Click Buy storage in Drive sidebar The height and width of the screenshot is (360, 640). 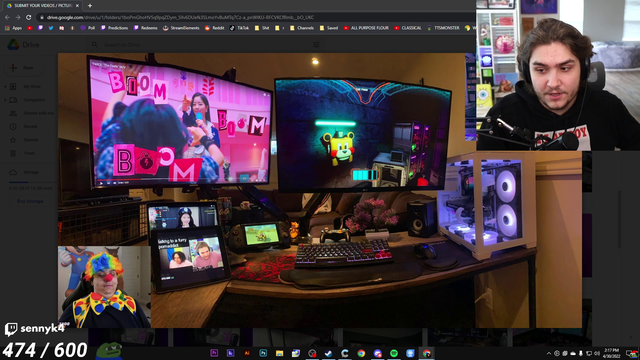click(30, 201)
